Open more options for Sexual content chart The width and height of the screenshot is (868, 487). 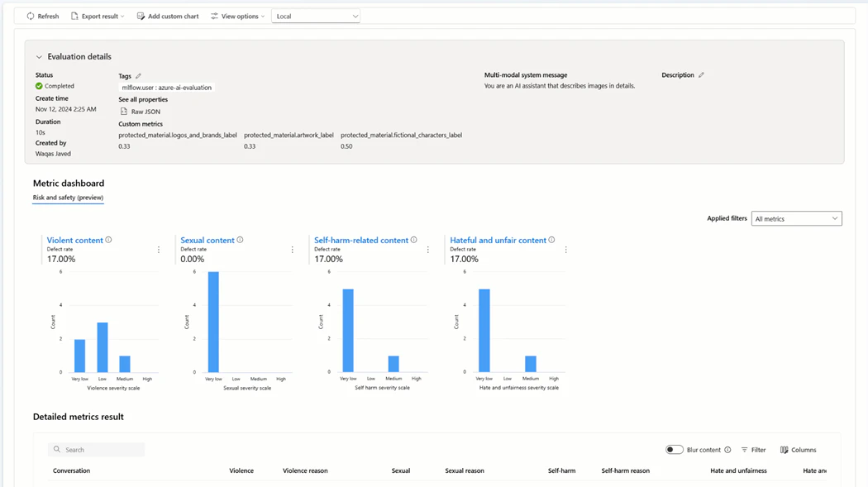tap(293, 250)
